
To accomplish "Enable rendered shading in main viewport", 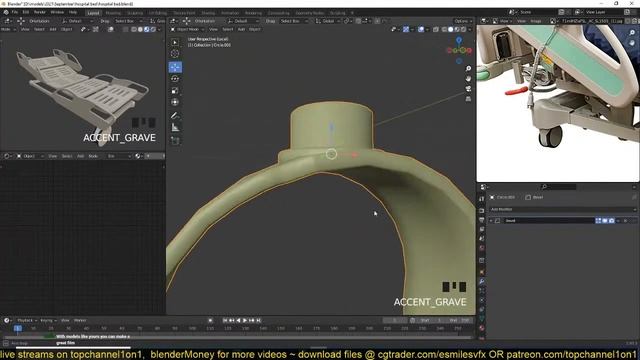I will click(x=464, y=29).
